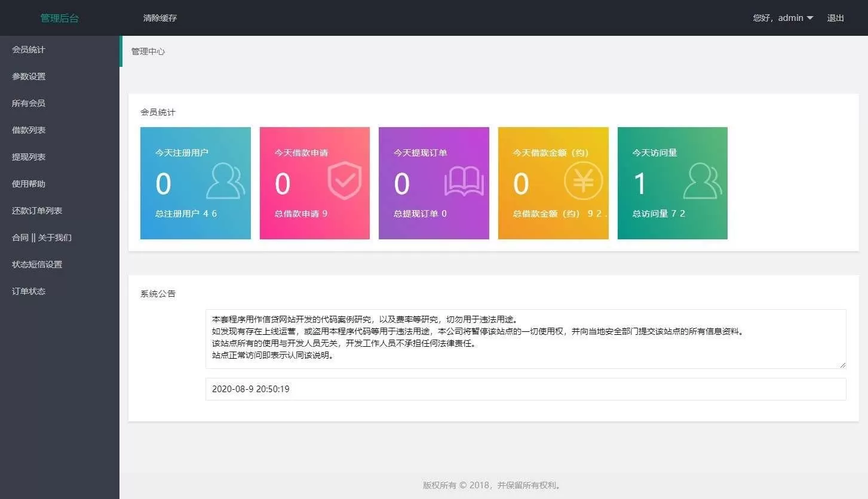Click the 今天提现订单 card title
This screenshot has width=868, height=499.
pos(421,152)
